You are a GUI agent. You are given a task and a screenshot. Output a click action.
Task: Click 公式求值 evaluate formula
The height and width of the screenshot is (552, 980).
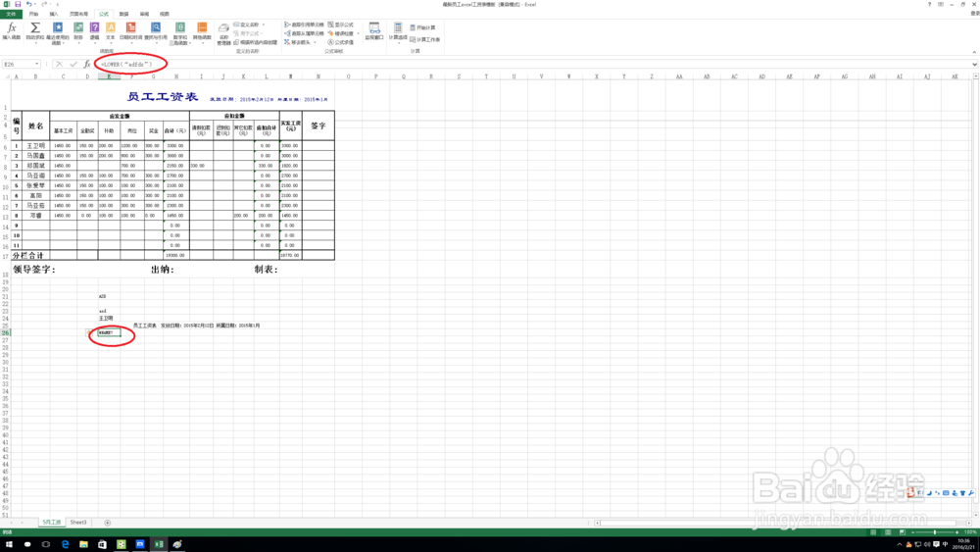(341, 42)
